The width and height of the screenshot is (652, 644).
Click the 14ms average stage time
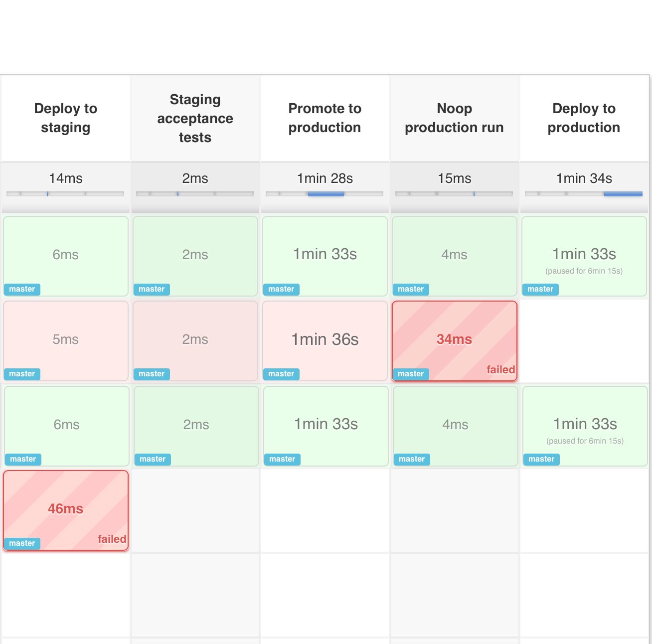point(66,178)
